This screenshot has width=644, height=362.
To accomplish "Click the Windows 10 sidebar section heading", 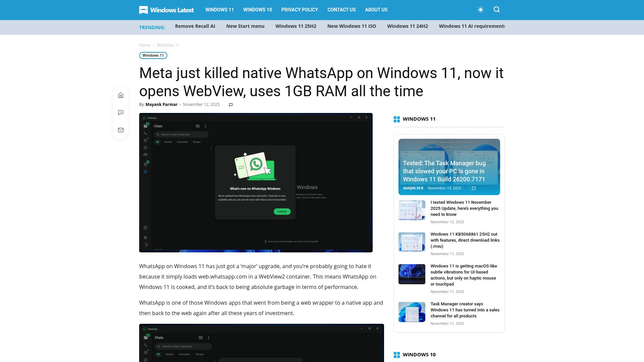I will tap(419, 355).
